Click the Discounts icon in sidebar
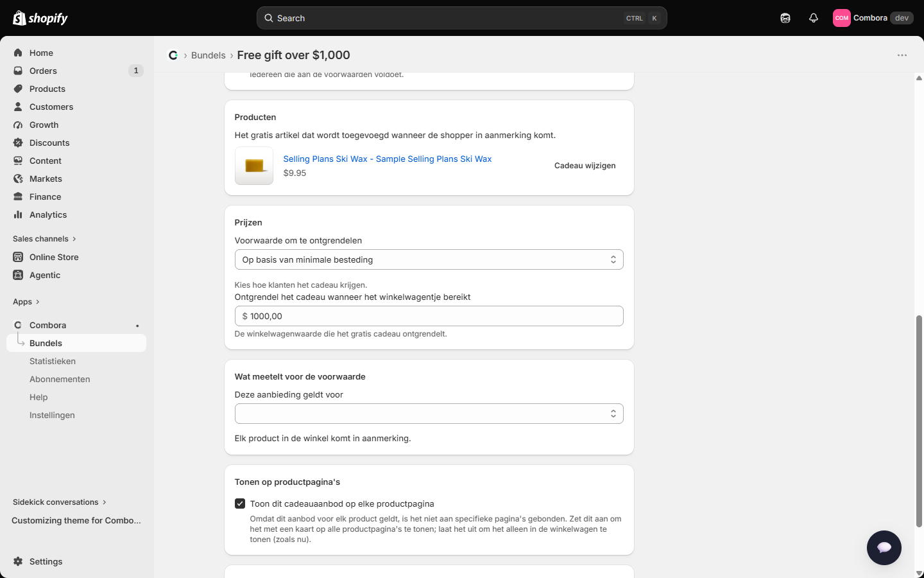This screenshot has width=924, height=578. click(x=18, y=143)
